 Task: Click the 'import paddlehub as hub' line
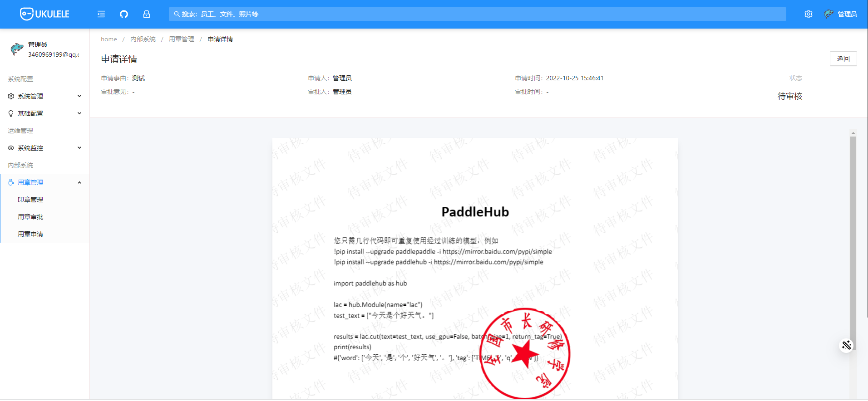(370, 284)
